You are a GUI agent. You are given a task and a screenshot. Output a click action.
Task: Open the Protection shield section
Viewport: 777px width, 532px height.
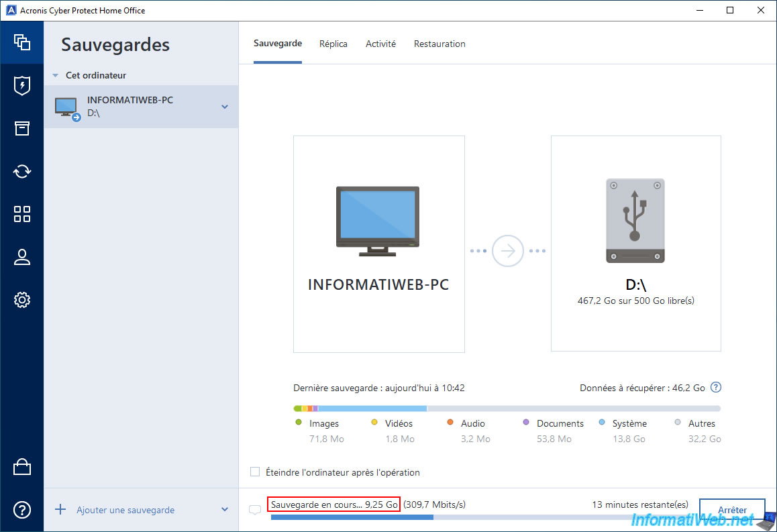click(21, 85)
